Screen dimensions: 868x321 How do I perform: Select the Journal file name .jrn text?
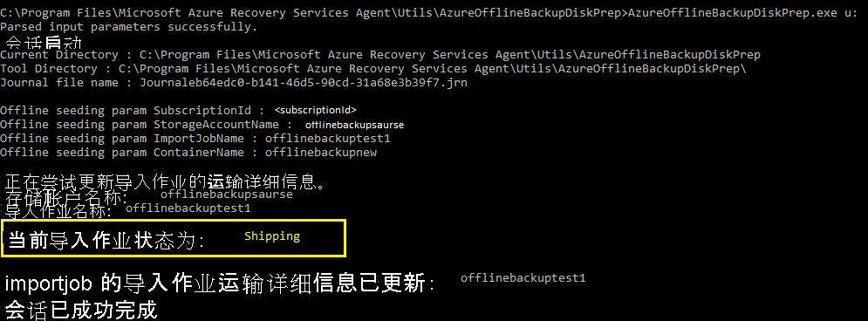click(x=304, y=83)
